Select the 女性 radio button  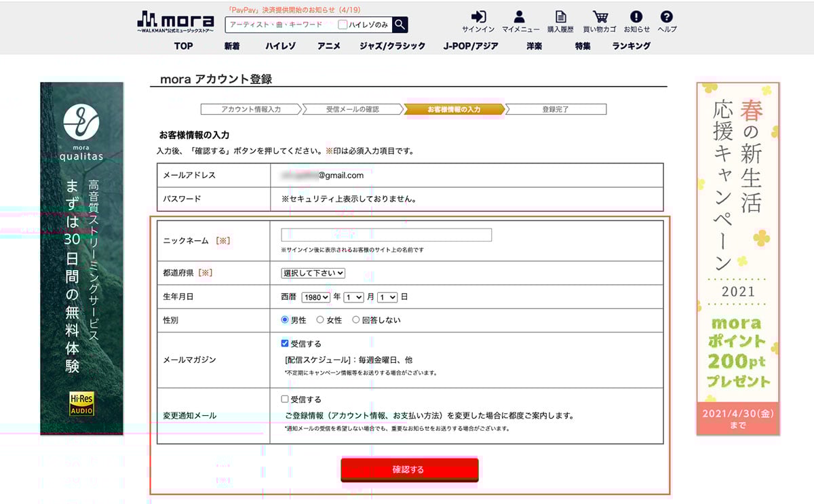(320, 320)
